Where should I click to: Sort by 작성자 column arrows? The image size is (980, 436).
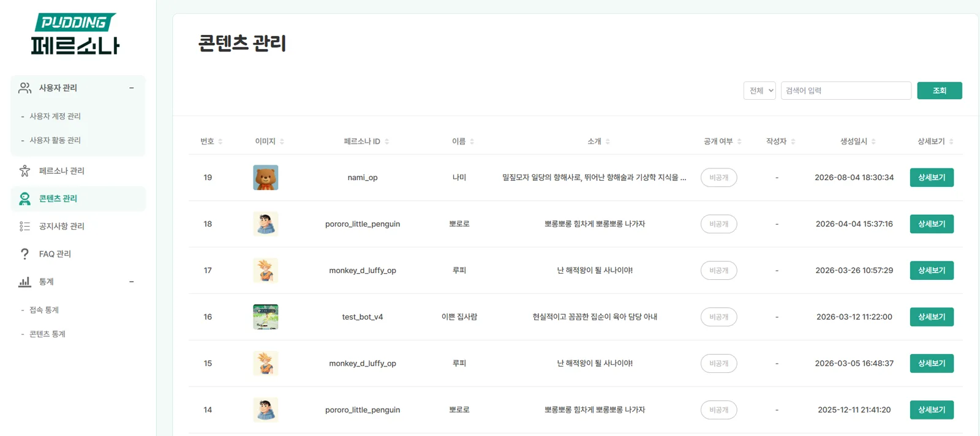pos(793,141)
